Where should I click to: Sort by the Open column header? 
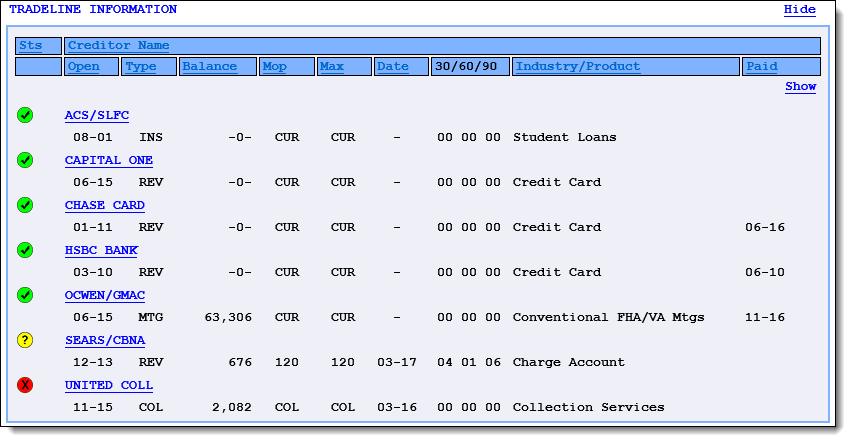(x=84, y=67)
